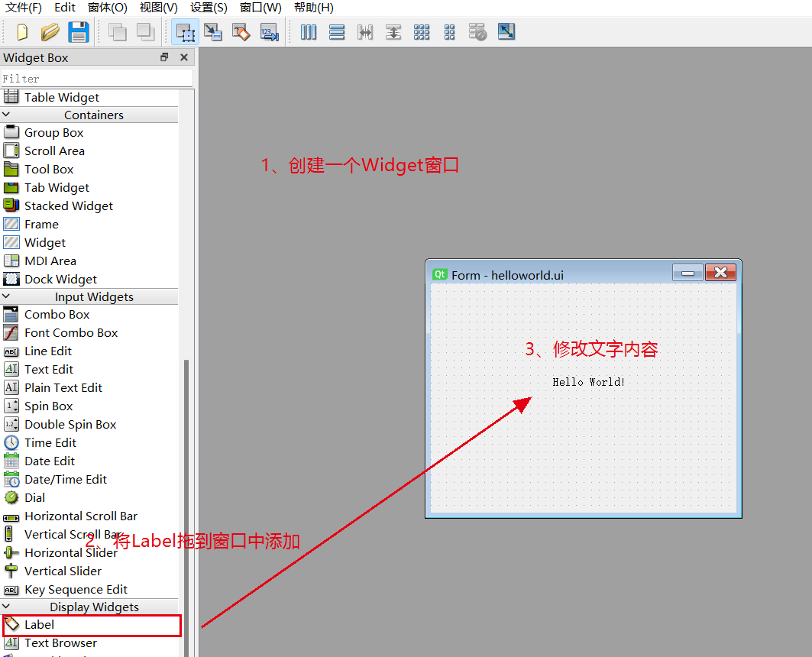Switch to Edit Buddies mode
The image size is (812, 657).
(x=241, y=32)
